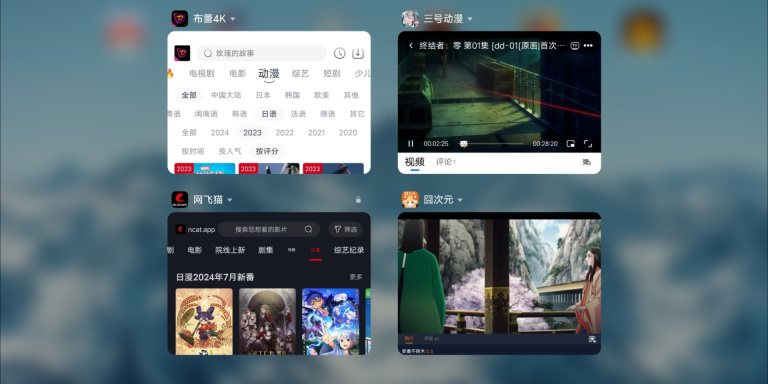Switch to 综艺 tab in 布蕾4K
This screenshot has width=768, height=384.
[300, 74]
